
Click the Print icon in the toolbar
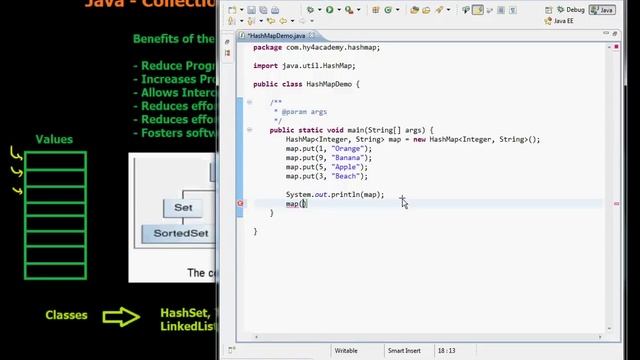click(275, 10)
